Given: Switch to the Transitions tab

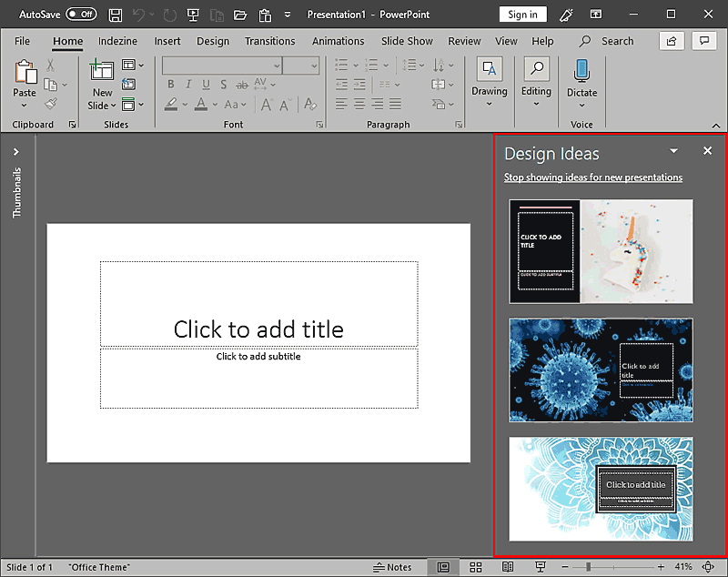Looking at the screenshot, I should (269, 41).
